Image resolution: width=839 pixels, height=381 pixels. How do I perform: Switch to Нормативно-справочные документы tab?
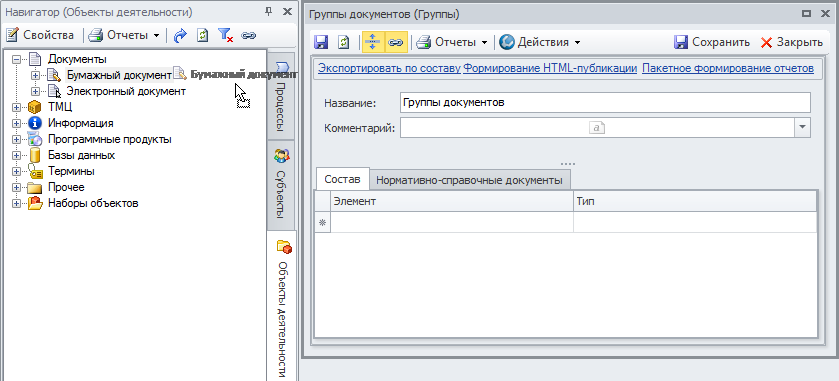pos(469,180)
